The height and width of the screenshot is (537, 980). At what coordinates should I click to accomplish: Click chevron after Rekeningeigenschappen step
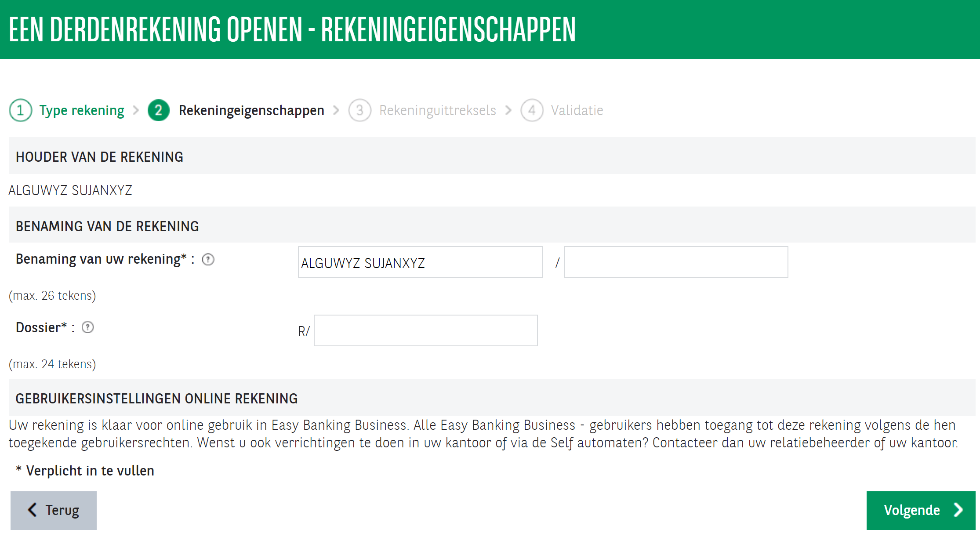click(336, 110)
